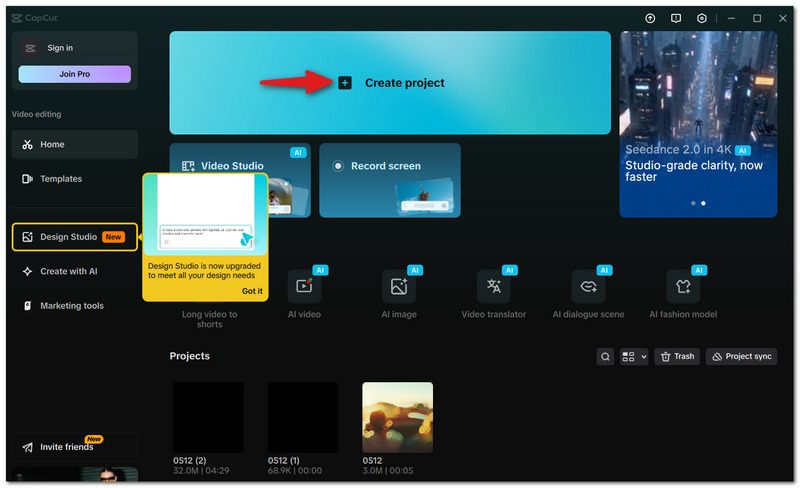Click the Home scissors icon
The image size is (800, 488).
27,144
